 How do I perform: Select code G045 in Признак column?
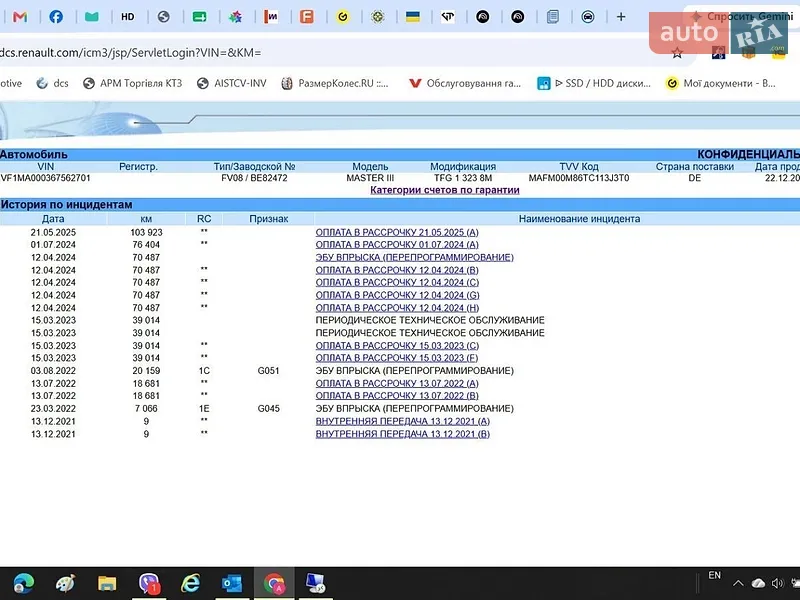coord(268,408)
